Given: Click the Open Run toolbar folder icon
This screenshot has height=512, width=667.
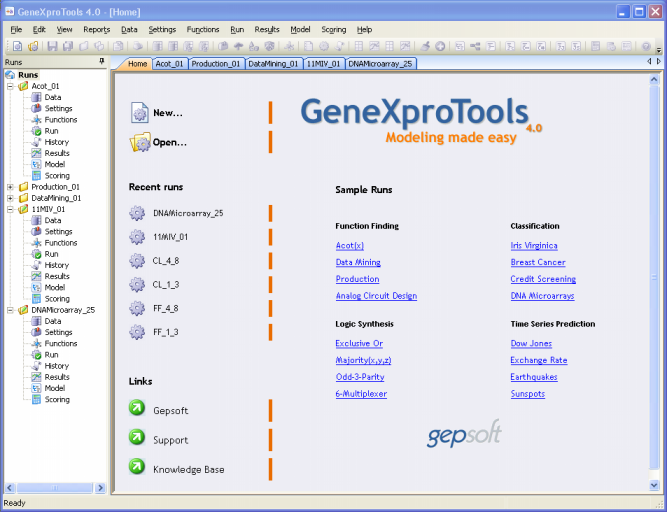Looking at the screenshot, I should 33,46.
